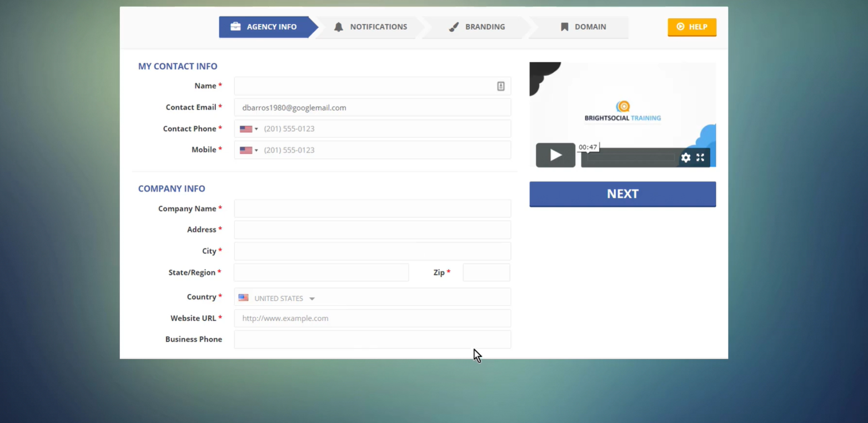868x423 pixels.
Task: Open Contact Phone country flag dropdown
Action: pos(249,129)
